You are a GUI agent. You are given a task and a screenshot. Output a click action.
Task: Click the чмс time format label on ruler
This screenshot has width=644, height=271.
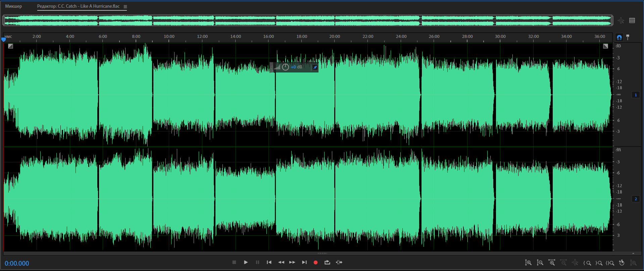pos(8,37)
